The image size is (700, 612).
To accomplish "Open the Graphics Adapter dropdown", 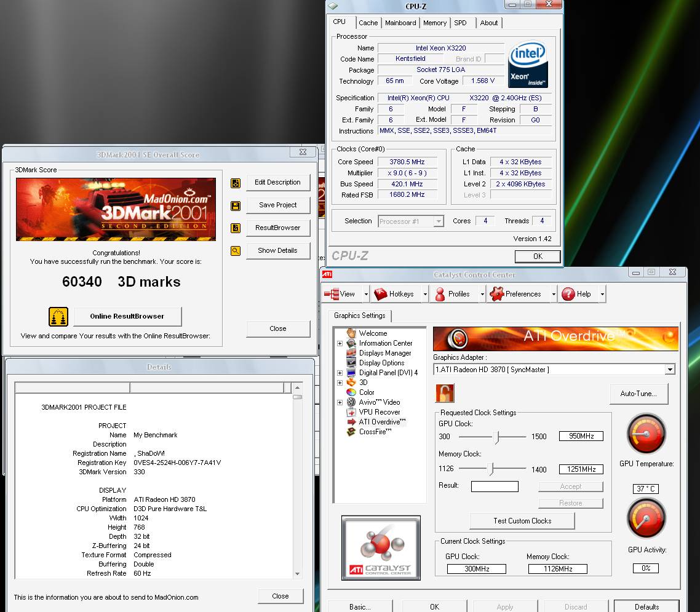I will pos(670,370).
